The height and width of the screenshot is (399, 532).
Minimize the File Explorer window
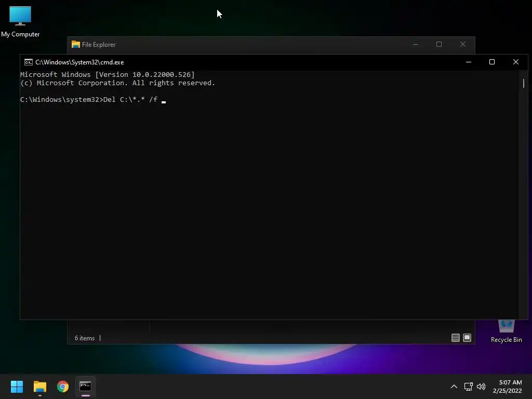pos(415,45)
